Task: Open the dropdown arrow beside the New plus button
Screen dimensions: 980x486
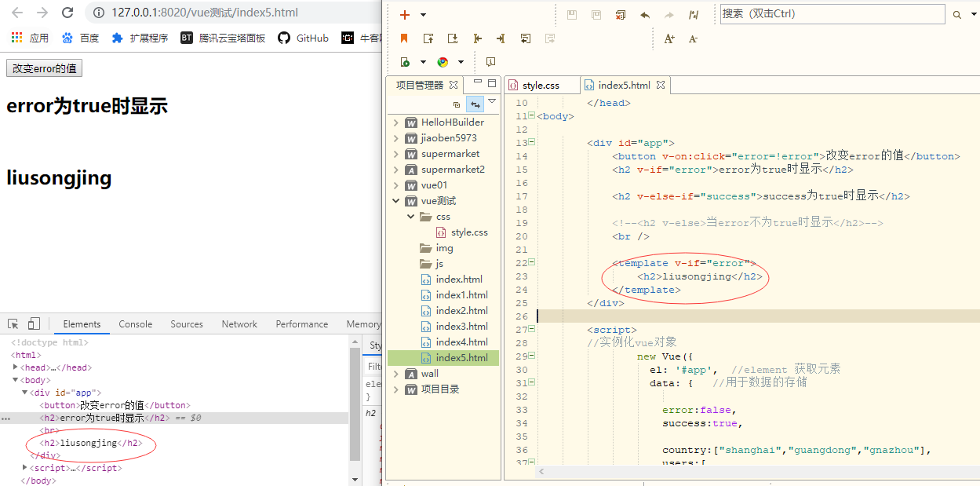Action: (x=424, y=15)
